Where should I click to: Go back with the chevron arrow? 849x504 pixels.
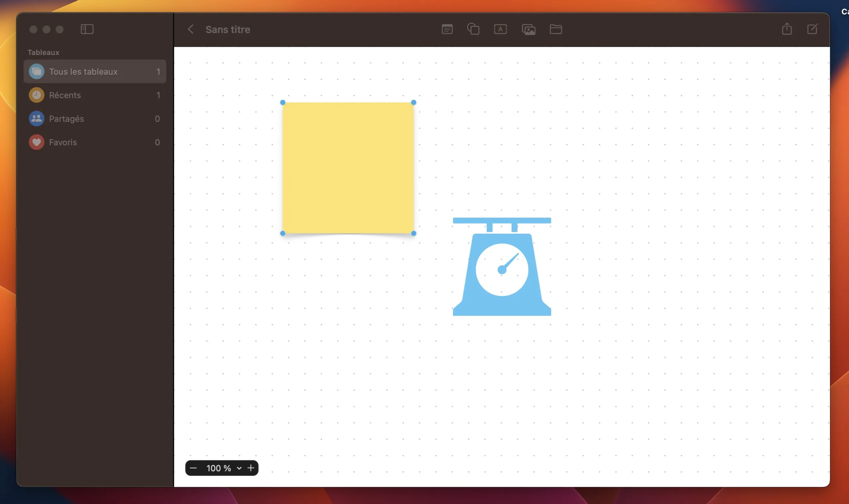pyautogui.click(x=190, y=29)
